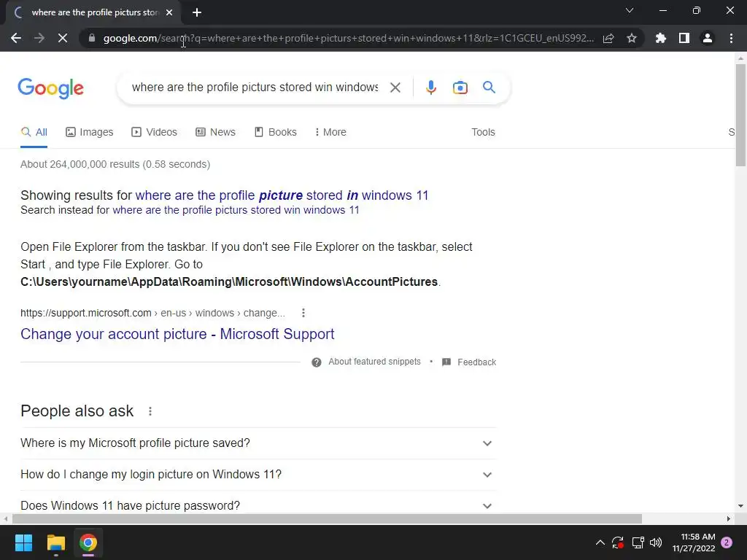Image resolution: width=747 pixels, height=560 pixels.
Task: Search instead for original misspelled query
Action: (236, 210)
